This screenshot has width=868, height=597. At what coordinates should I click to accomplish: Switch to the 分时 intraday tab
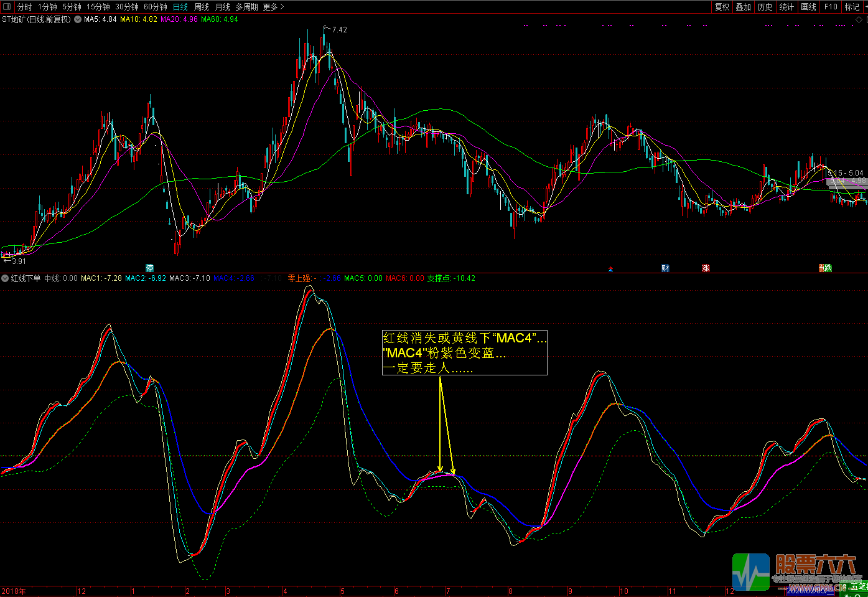[x=25, y=7]
